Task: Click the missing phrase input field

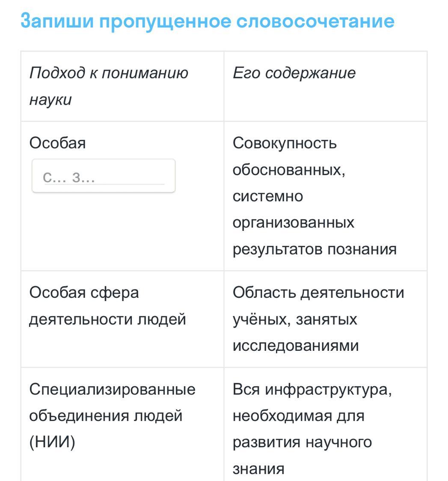Action: (104, 176)
